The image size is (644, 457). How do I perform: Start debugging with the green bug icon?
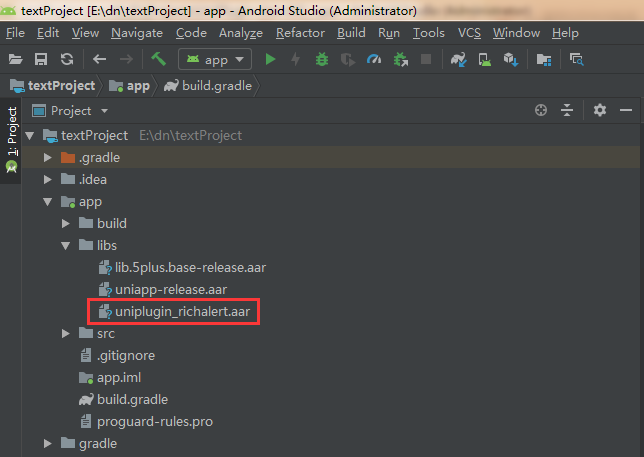coord(321,60)
